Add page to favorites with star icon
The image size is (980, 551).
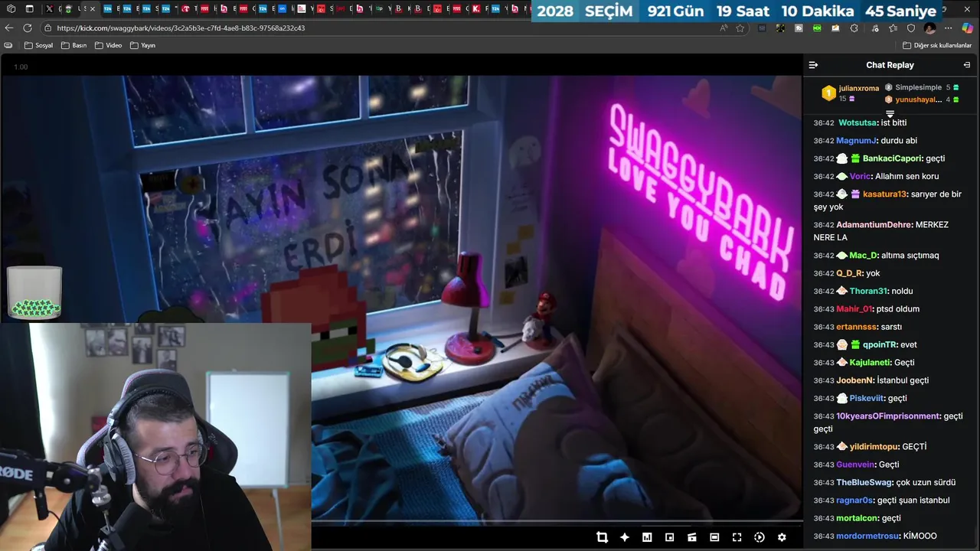(740, 28)
